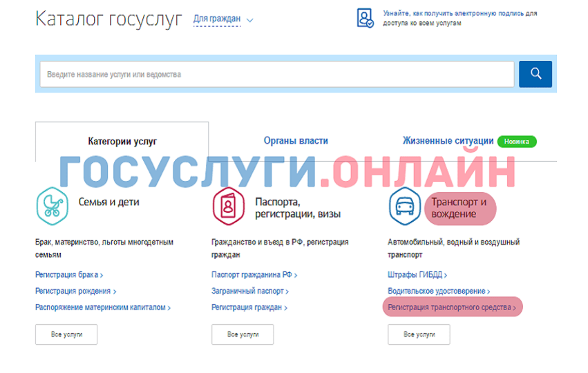
Task: Open Регистрация транспортного средства link
Action: 452,307
